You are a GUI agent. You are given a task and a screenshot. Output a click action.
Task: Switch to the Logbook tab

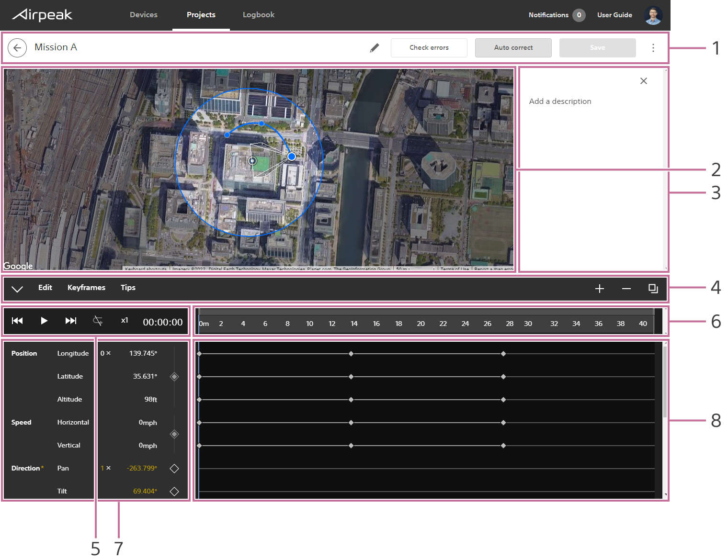pos(258,15)
